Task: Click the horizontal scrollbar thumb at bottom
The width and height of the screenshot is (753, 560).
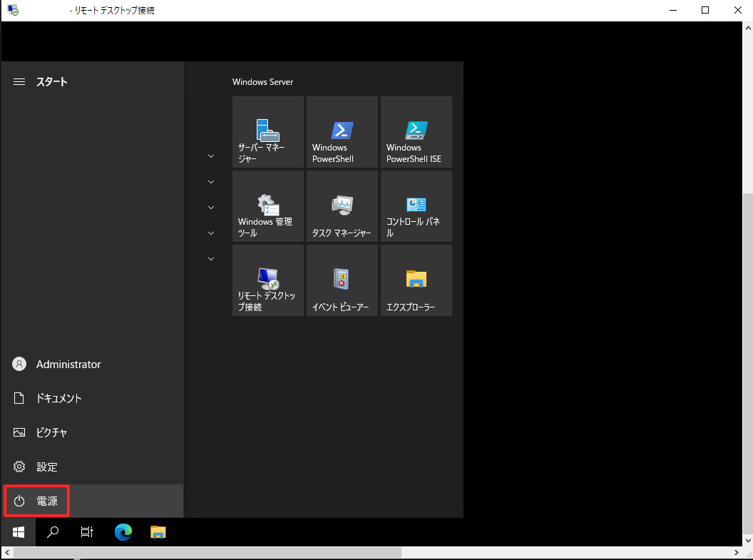Action: 207,553
